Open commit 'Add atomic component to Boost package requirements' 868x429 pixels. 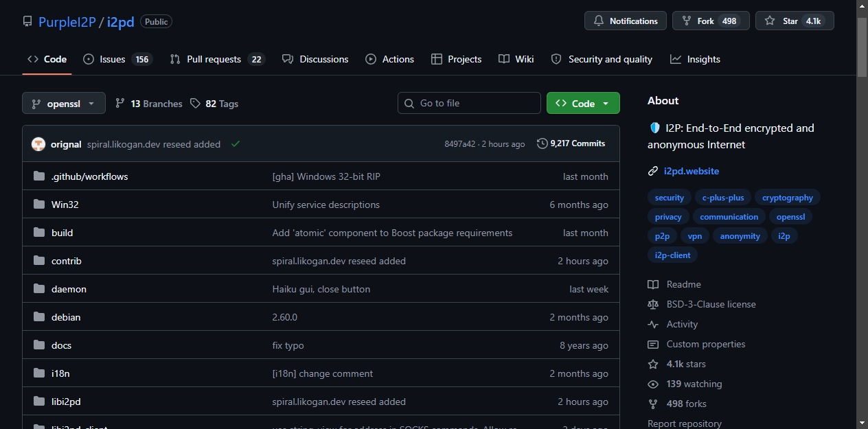click(392, 233)
